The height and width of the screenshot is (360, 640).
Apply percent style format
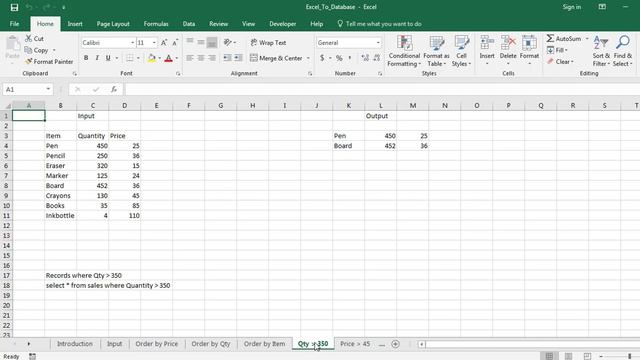pyautogui.click(x=339, y=58)
